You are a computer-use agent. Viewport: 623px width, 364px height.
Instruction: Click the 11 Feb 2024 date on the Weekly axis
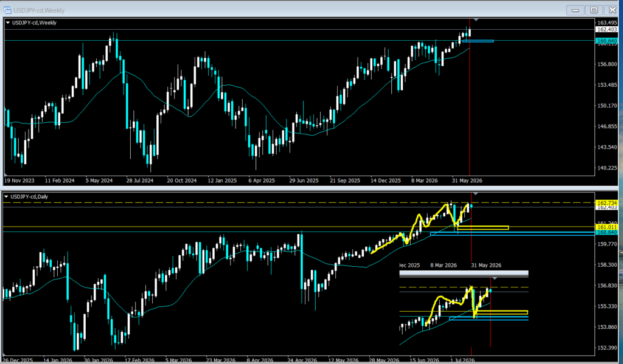coord(60,180)
